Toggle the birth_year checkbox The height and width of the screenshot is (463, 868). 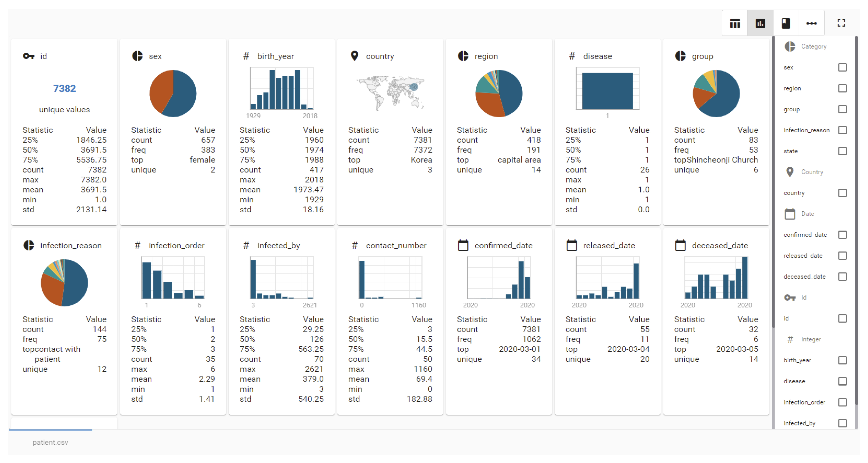point(842,360)
